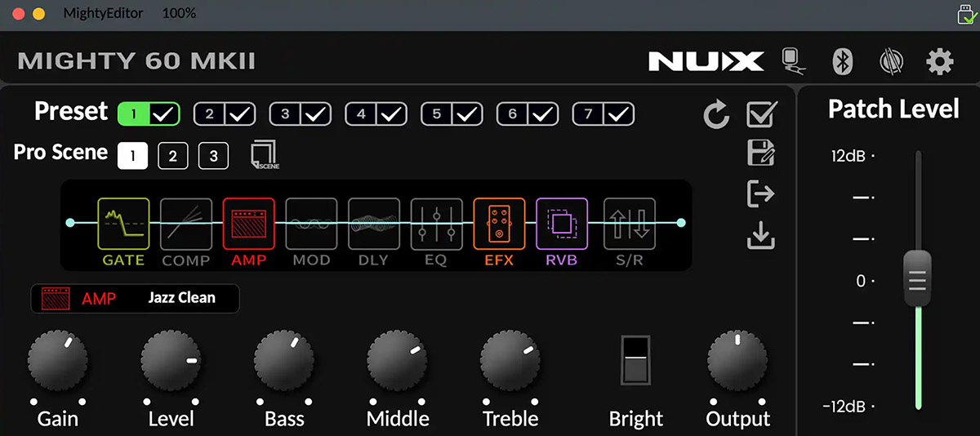Toggle the checkmark on Preset 7

click(x=619, y=114)
